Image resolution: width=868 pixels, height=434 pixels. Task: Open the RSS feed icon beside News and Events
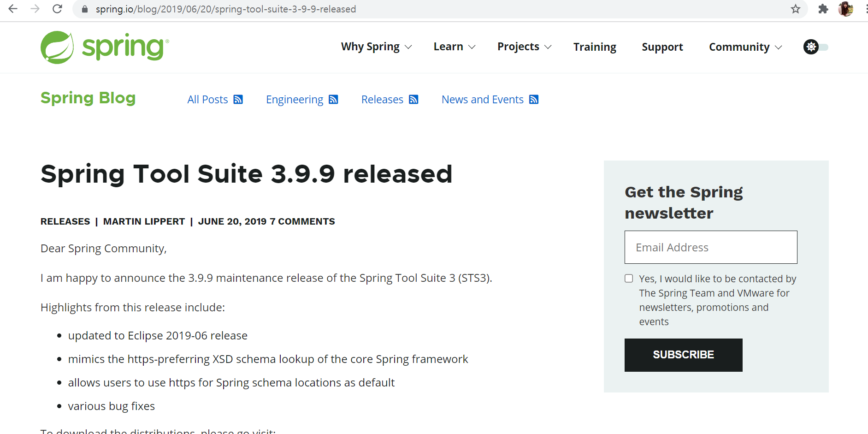tap(534, 100)
